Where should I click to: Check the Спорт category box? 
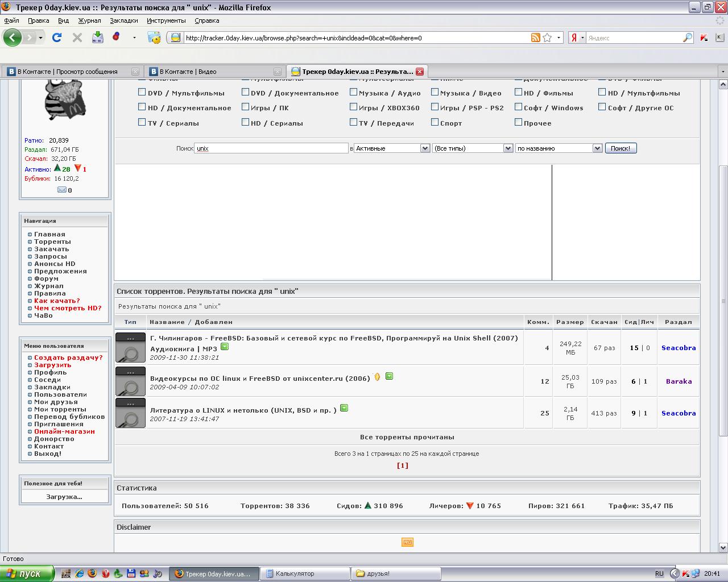click(x=435, y=122)
